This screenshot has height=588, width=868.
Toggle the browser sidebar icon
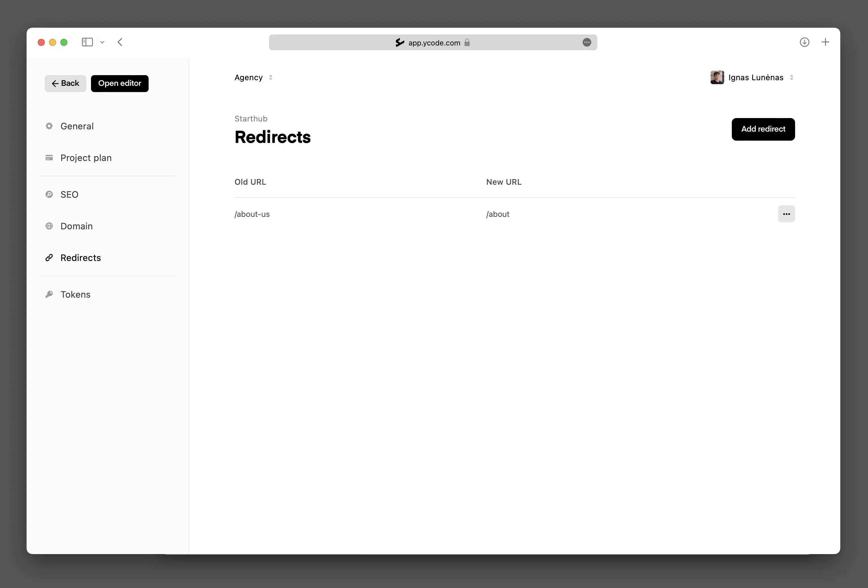[x=87, y=42]
